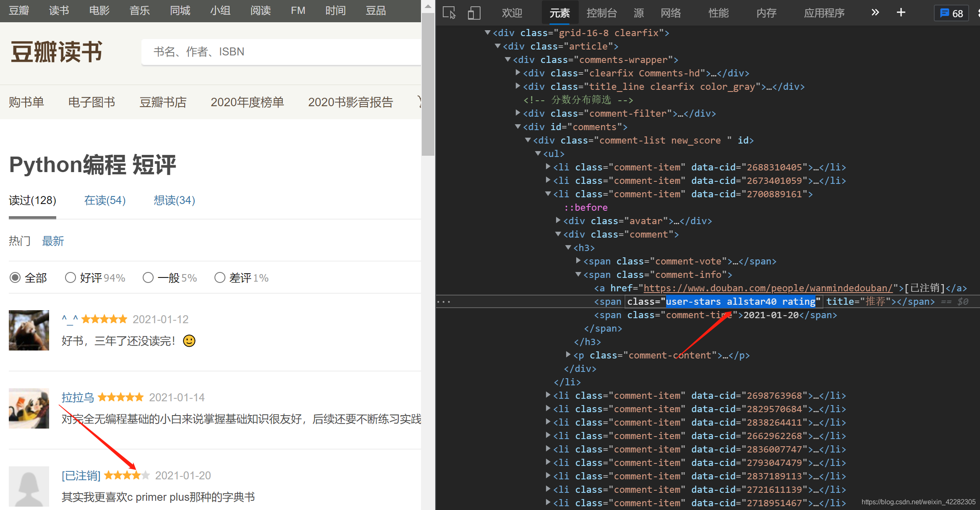Expand the clearfix Comments-hd div node
The width and height of the screenshot is (980, 510).
coord(518,73)
